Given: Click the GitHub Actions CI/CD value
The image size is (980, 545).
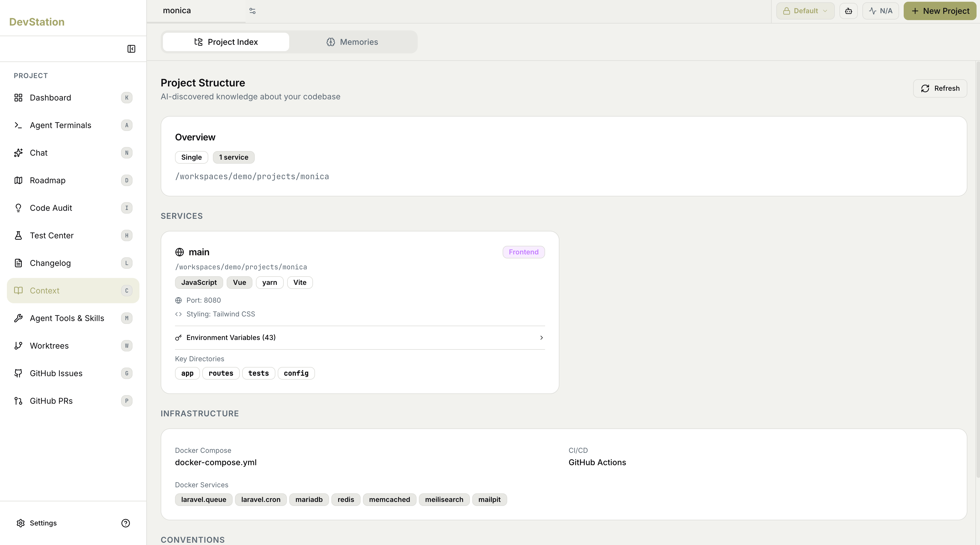Looking at the screenshot, I should (x=597, y=462).
